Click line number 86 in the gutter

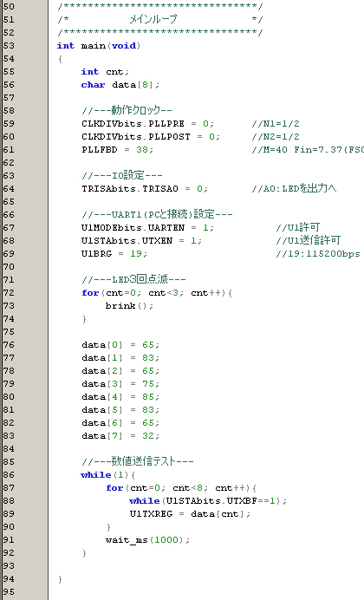(x=9, y=475)
